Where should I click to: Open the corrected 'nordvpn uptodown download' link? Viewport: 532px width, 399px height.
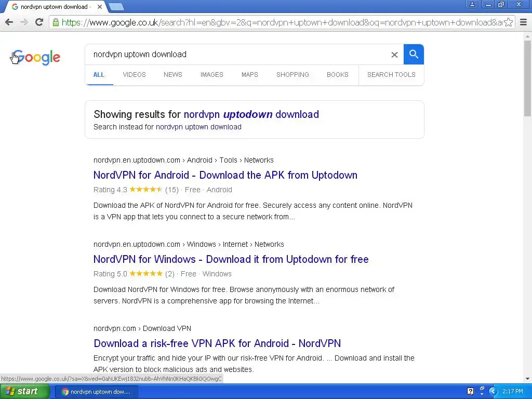pyautogui.click(x=251, y=114)
